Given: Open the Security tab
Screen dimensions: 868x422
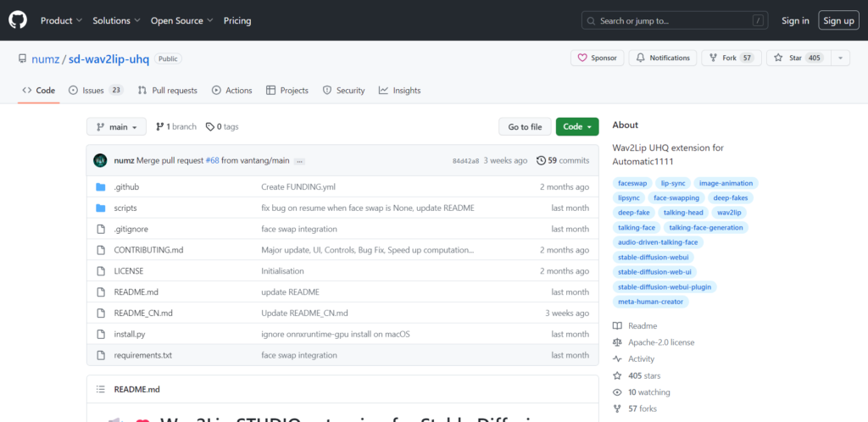Looking at the screenshot, I should (344, 90).
